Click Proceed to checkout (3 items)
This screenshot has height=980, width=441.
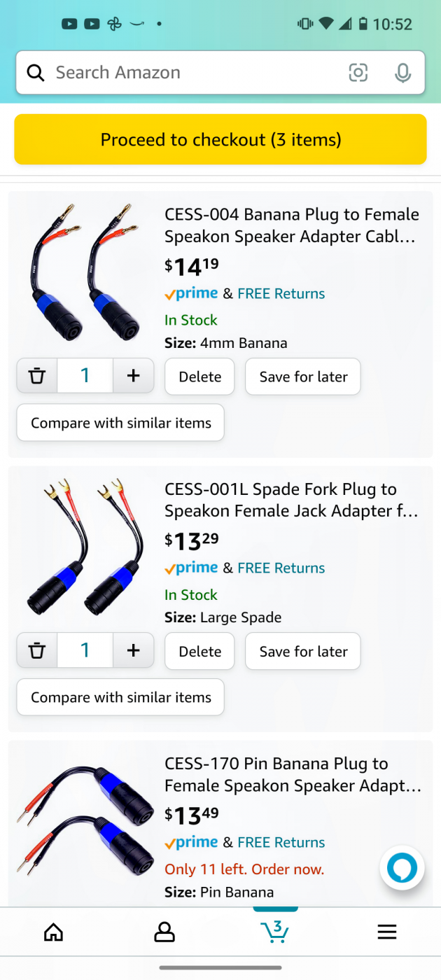(x=220, y=140)
